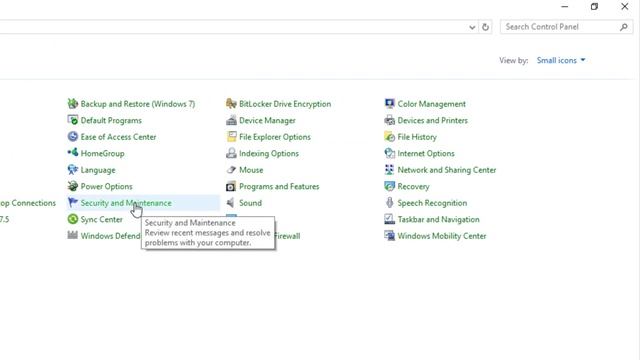This screenshot has width=640, height=360.
Task: Expand the address bar history dropdown
Action: pos(472,27)
